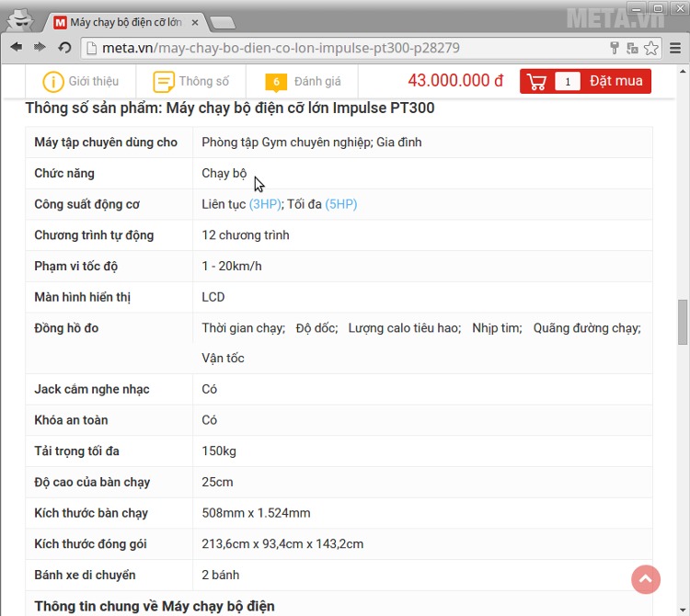Click the page document icon in address bar
This screenshot has height=616, width=690.
(91, 48)
